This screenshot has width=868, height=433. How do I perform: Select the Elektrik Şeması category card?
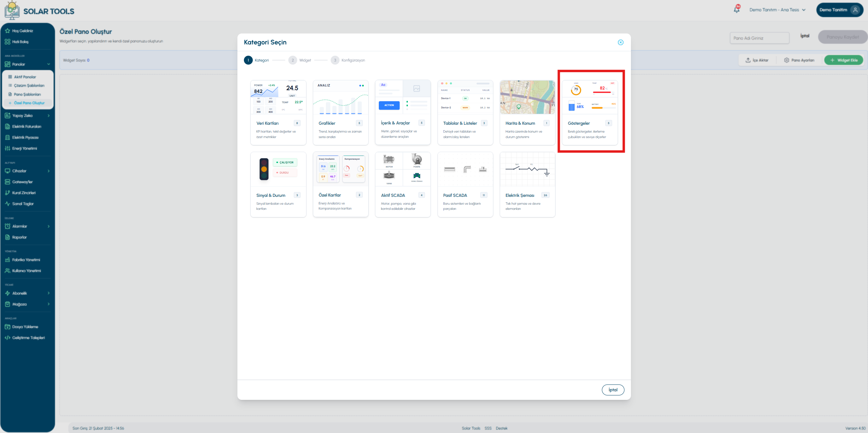click(527, 185)
